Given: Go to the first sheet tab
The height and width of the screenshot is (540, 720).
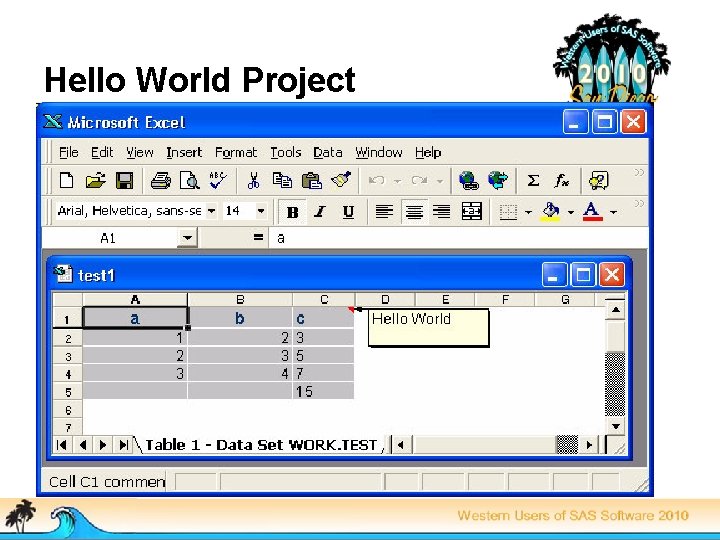Looking at the screenshot, I should (62, 445).
